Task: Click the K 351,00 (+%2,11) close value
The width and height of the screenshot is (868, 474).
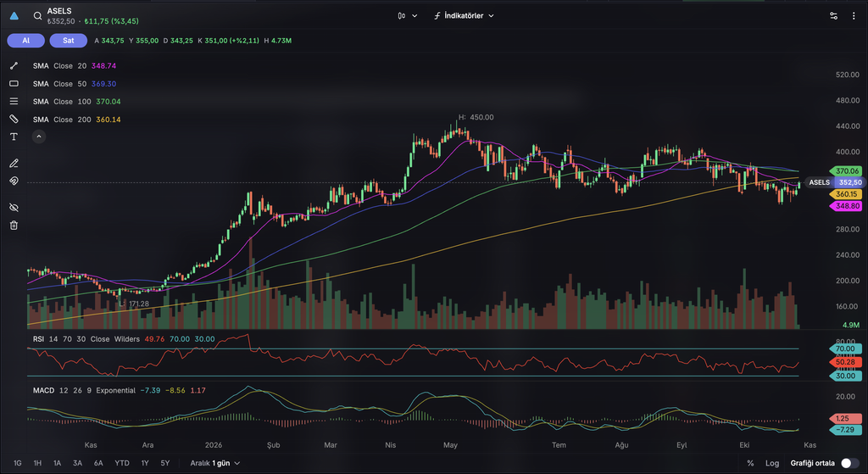Action: [229, 41]
